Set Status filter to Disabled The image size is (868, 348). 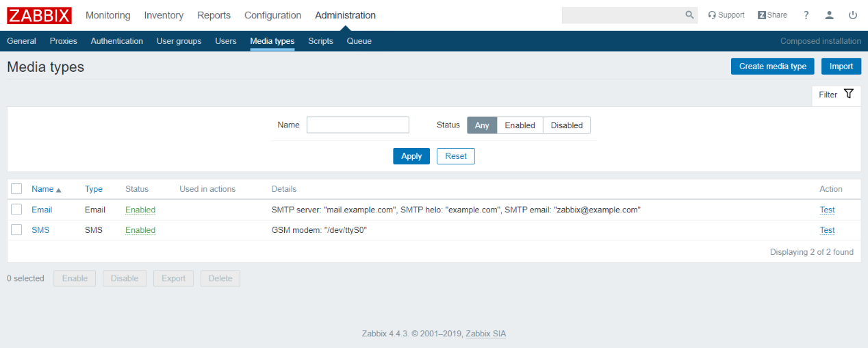click(566, 125)
